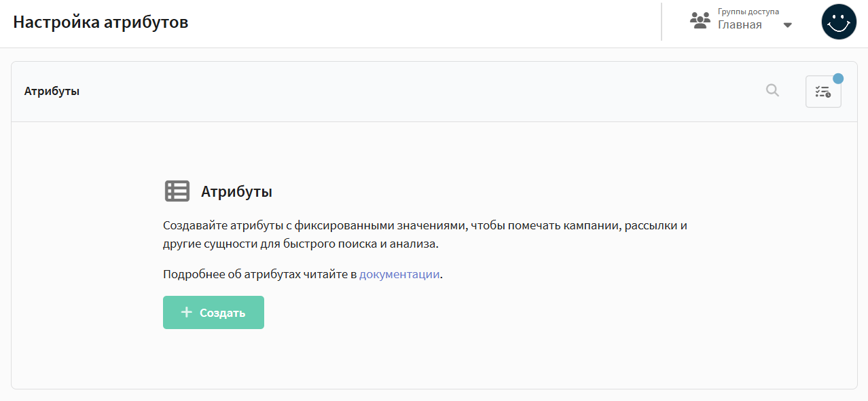Click the gray list icon beside Атрибуты heading

click(x=177, y=191)
